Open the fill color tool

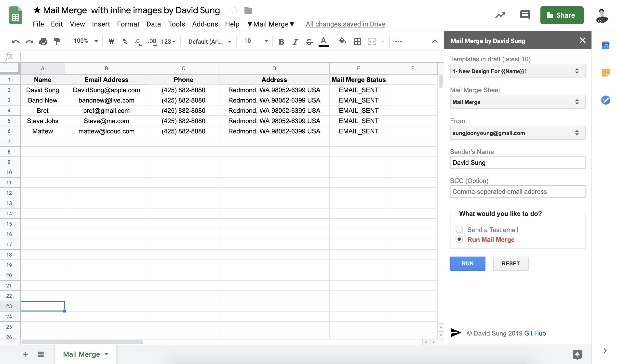(343, 41)
